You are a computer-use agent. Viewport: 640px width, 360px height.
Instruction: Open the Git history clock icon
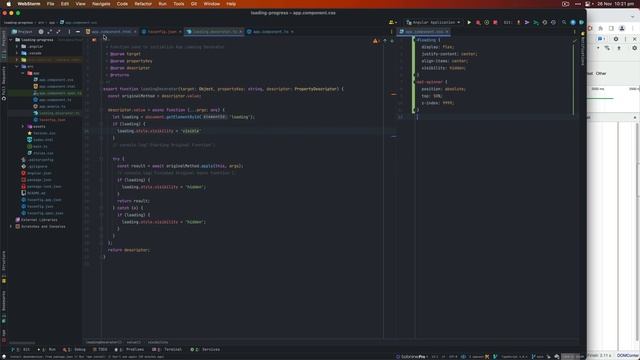544,22
